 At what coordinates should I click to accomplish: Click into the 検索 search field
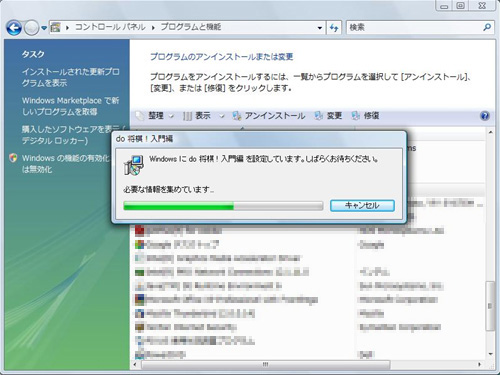tap(414, 27)
